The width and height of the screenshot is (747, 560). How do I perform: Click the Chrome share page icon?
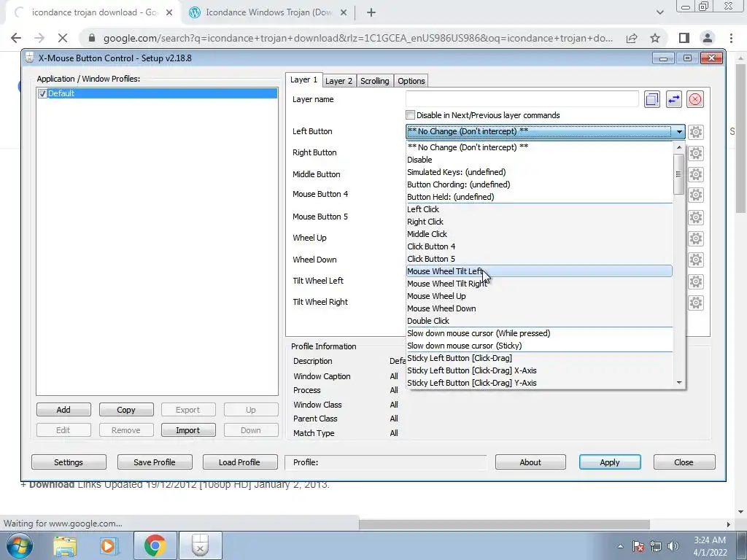tap(632, 38)
